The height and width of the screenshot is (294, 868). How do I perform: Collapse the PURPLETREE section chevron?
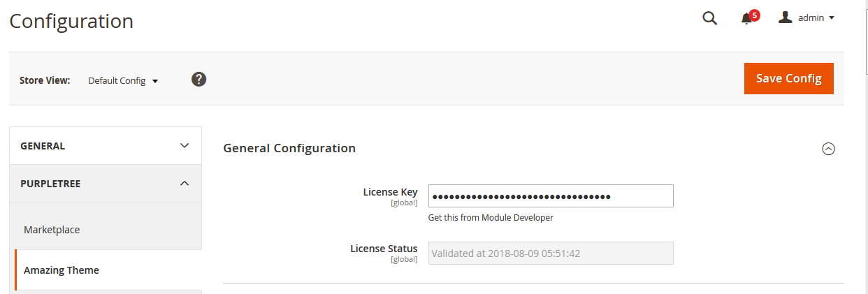click(185, 184)
